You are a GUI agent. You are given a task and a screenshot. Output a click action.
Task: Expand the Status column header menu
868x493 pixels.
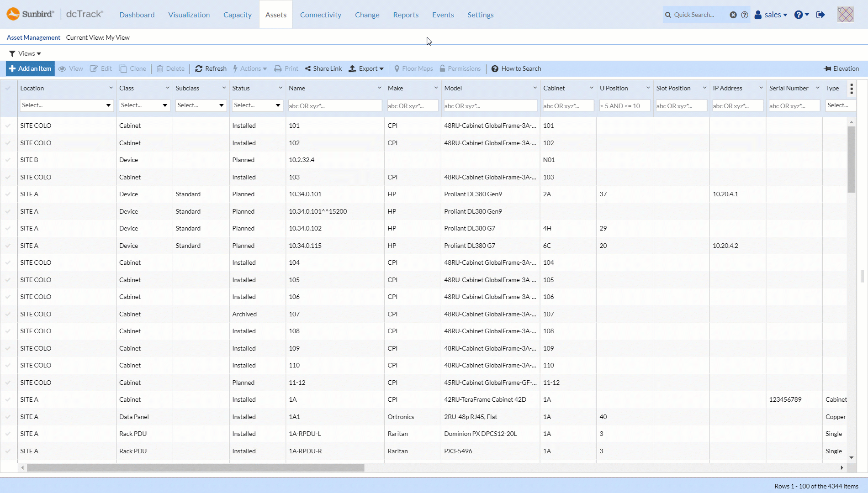pyautogui.click(x=280, y=88)
